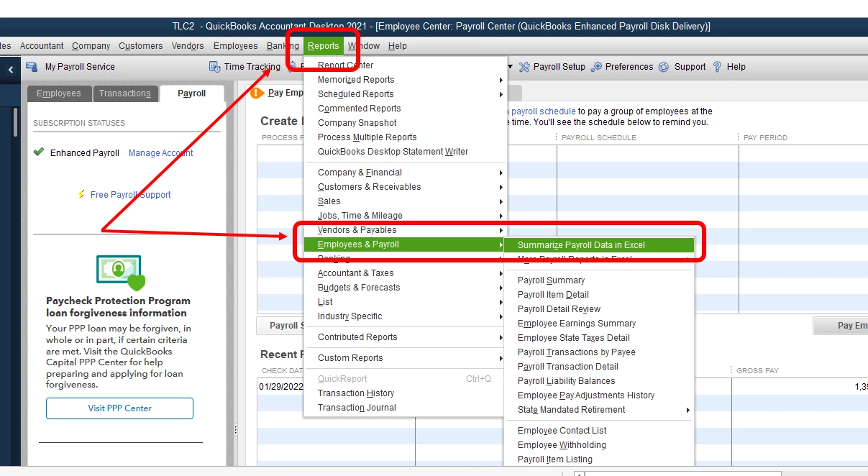The width and height of the screenshot is (868, 476).
Task: Switch to the Transactions tab
Action: pyautogui.click(x=125, y=93)
